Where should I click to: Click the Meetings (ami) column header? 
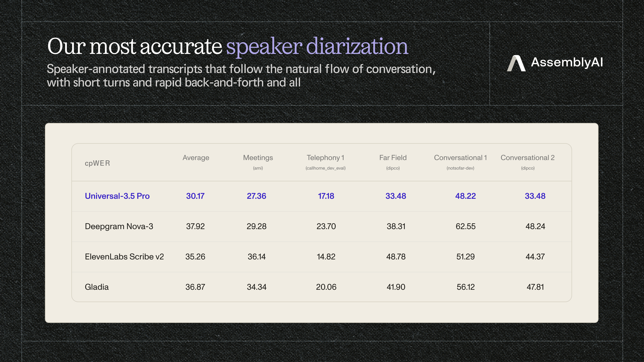(258, 162)
